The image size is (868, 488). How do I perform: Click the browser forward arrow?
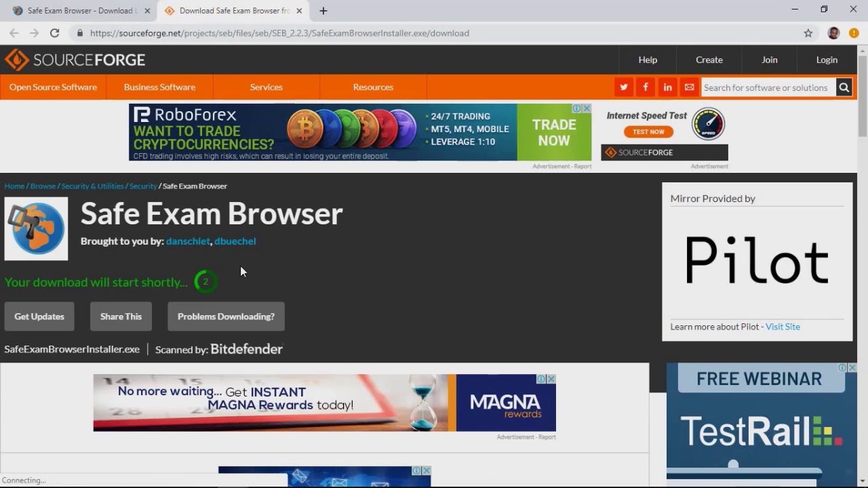click(34, 33)
